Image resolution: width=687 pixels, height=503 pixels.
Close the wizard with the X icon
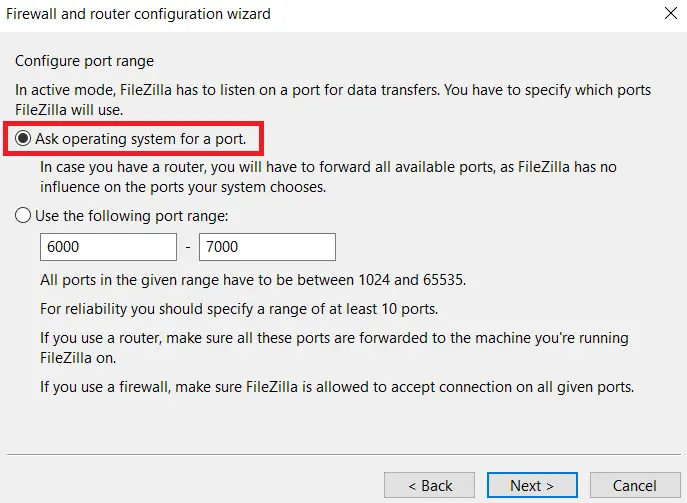(x=671, y=14)
